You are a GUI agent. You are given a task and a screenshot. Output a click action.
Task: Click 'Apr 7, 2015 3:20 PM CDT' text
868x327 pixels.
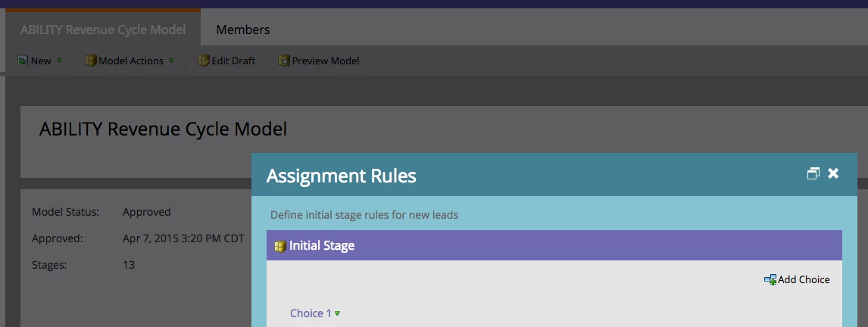[x=183, y=238]
